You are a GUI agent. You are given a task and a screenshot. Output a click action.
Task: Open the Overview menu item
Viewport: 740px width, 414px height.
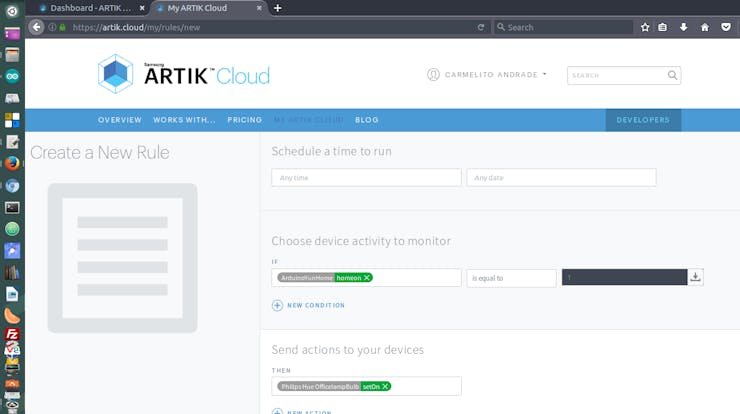[x=120, y=120]
